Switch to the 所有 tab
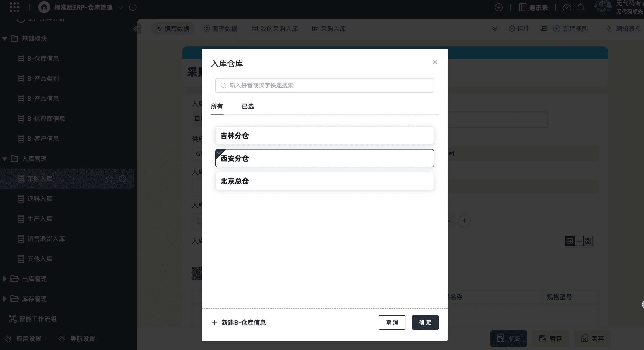The height and width of the screenshot is (350, 644). click(x=217, y=107)
